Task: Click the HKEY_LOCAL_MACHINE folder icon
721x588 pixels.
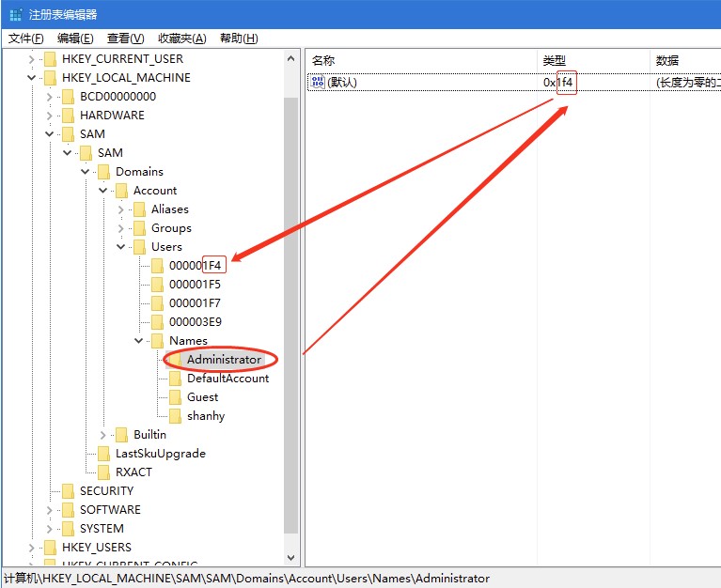Action: [x=50, y=78]
